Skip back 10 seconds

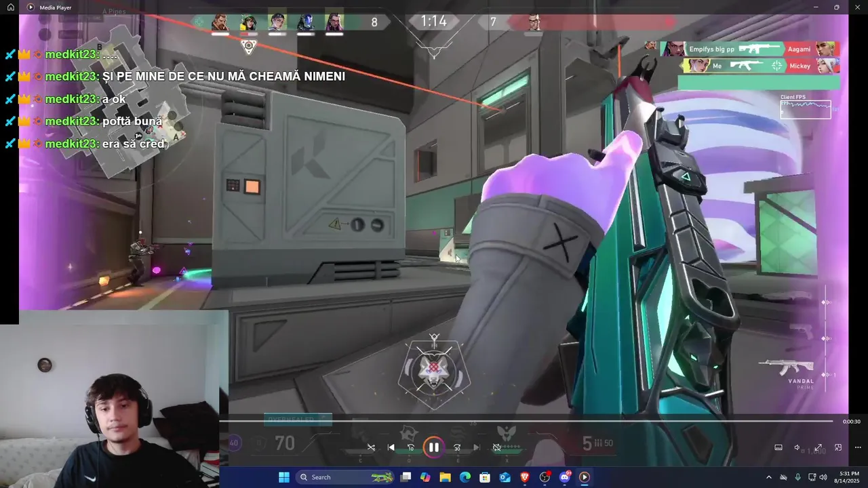coord(410,447)
